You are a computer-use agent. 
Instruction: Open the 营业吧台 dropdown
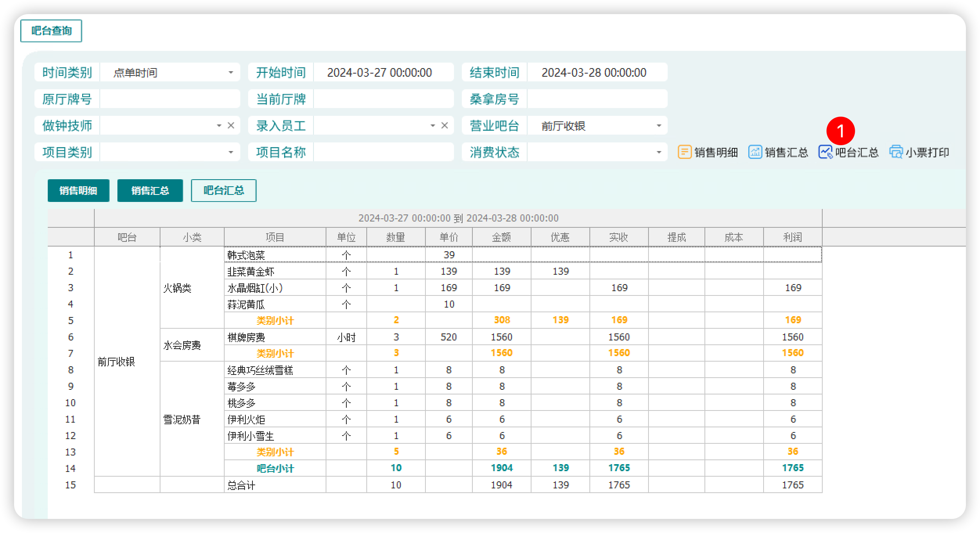click(659, 126)
